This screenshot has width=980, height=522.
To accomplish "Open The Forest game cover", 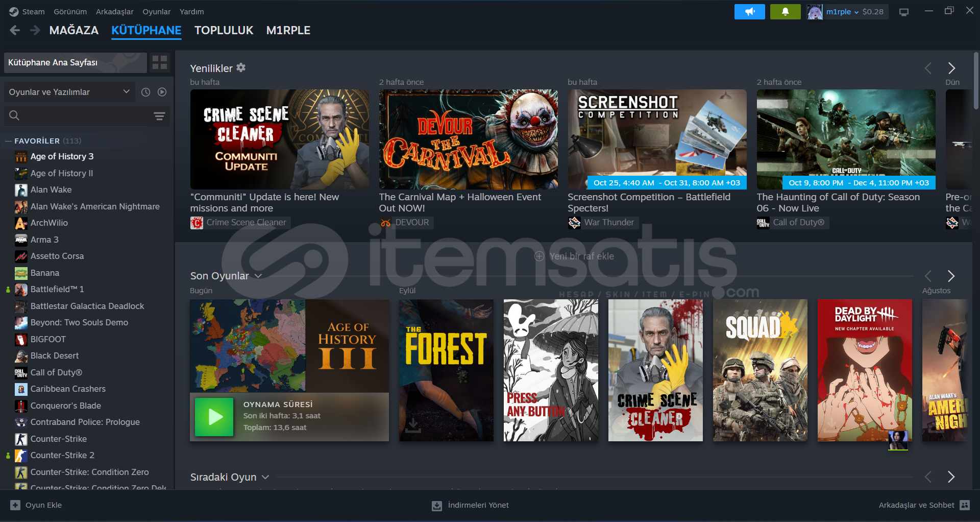I will (446, 370).
